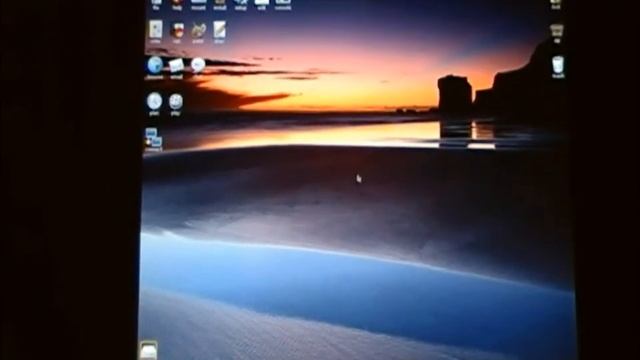Open the browse web browser icon
Screen dimensions: 640x360
tap(155, 67)
